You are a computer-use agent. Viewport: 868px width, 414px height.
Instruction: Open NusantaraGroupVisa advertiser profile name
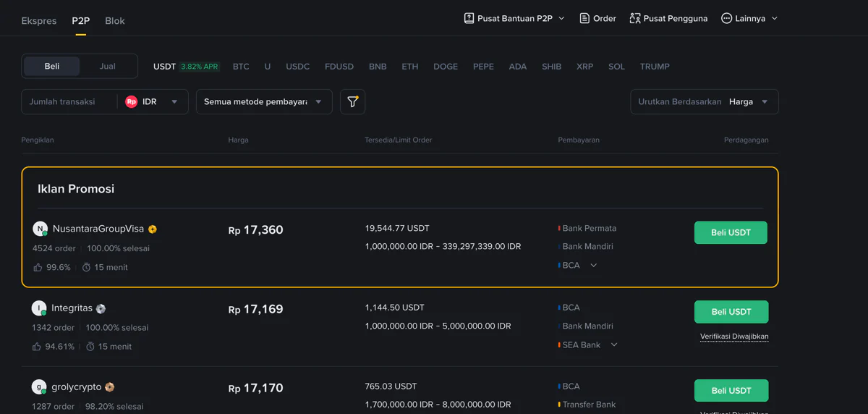(x=98, y=229)
